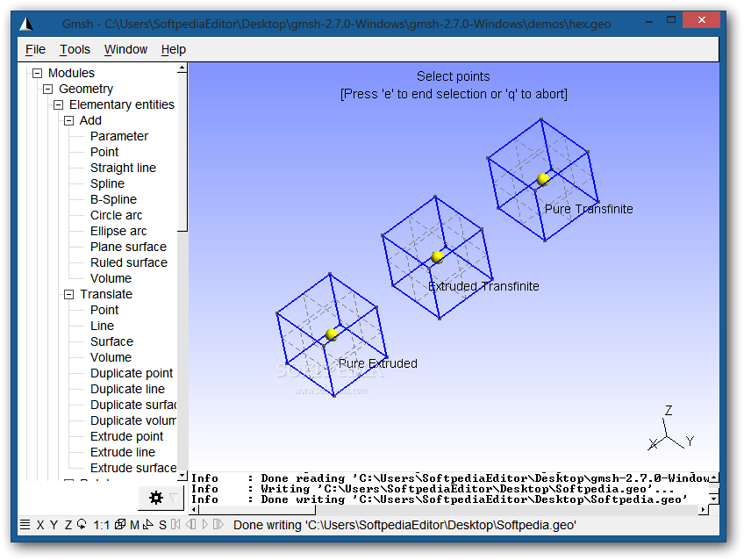Open the Tools menu
Viewport: 744px width, 560px height.
coord(75,49)
